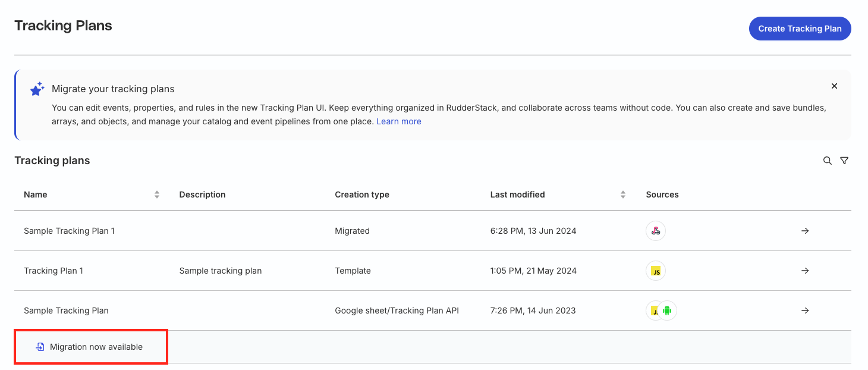This screenshot has width=868, height=370.
Task: Select the 'Sample Tracking Plan' name in last row
Action: 66,311
